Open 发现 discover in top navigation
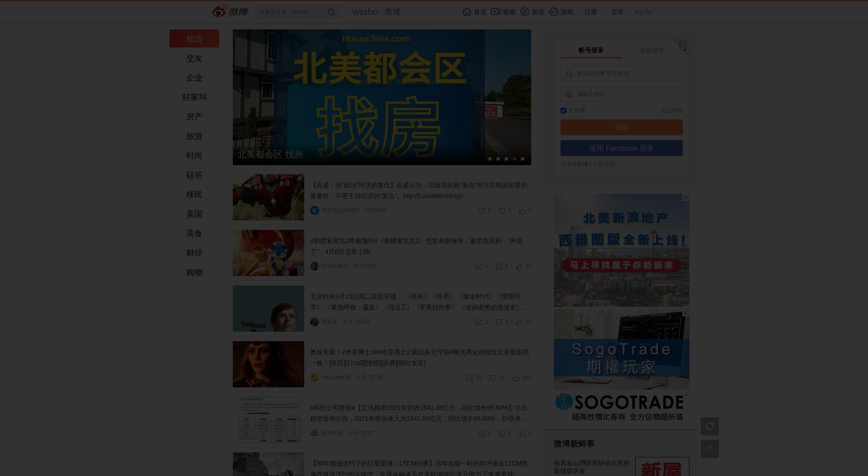The image size is (868, 476). pos(532,12)
